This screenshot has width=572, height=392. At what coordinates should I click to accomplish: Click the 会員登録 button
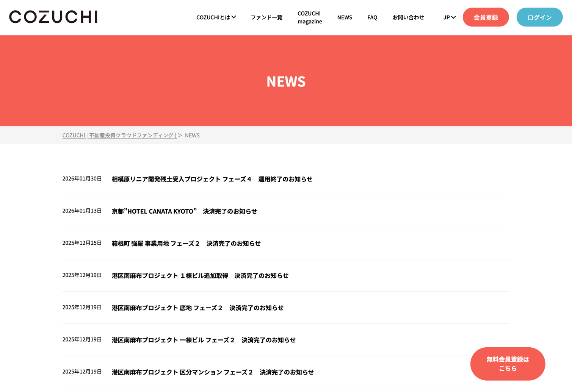point(486,17)
